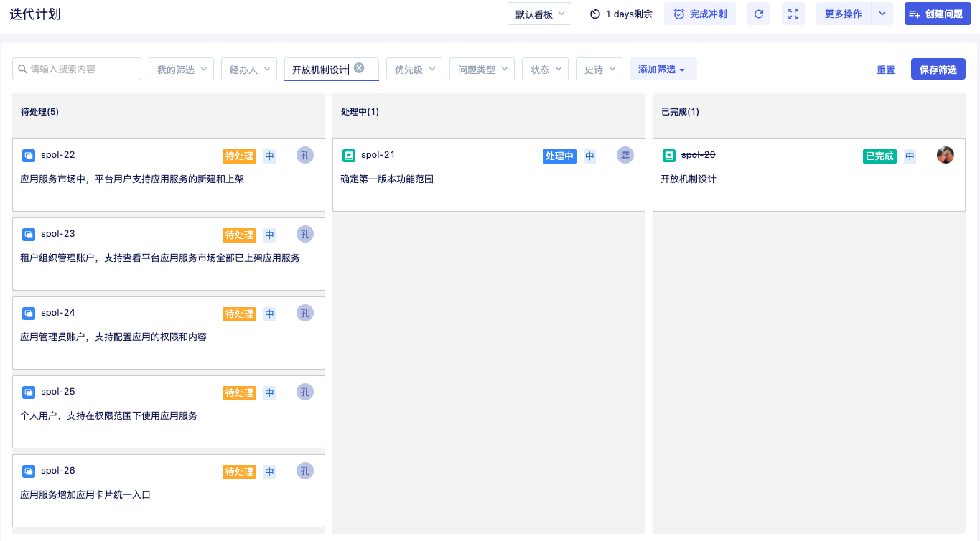The width and height of the screenshot is (980, 541).
Task: Clear the 开放机制设计 filter with the x icon
Action: click(359, 67)
